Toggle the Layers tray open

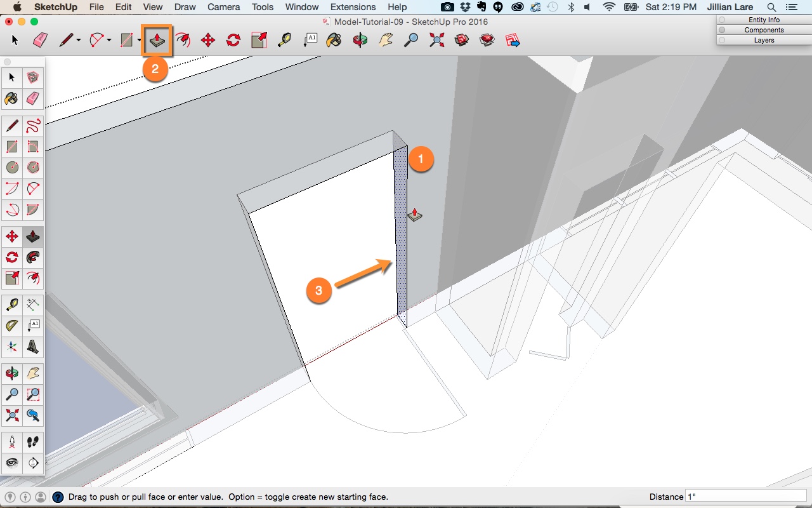tap(764, 39)
